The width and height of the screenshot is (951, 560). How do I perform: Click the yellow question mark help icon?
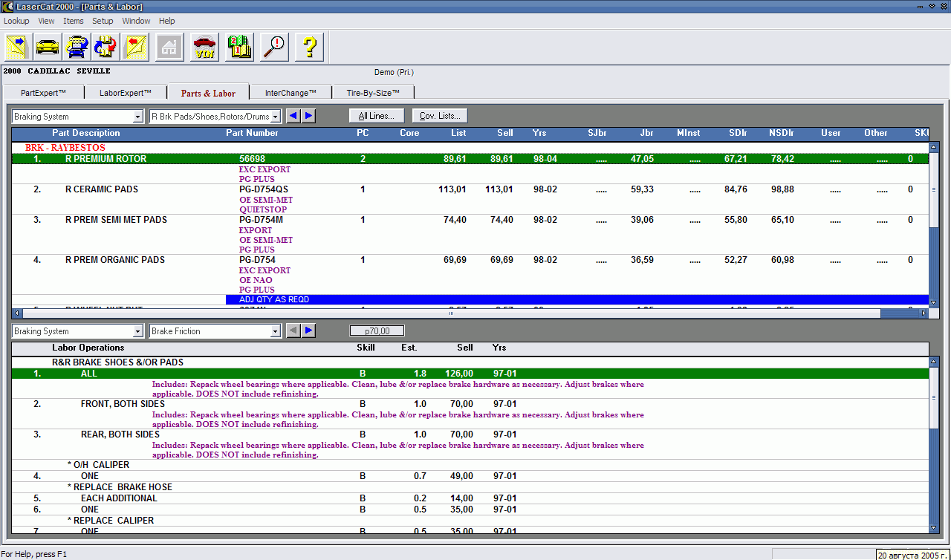coord(309,47)
